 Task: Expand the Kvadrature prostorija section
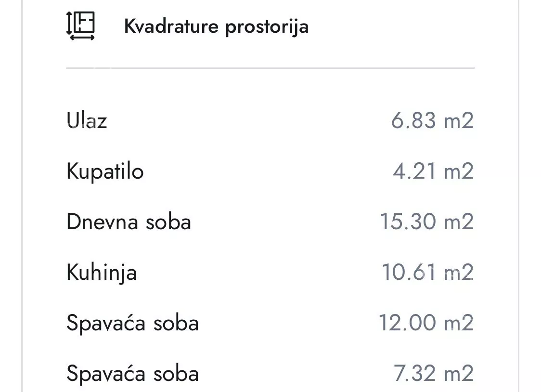tap(216, 26)
